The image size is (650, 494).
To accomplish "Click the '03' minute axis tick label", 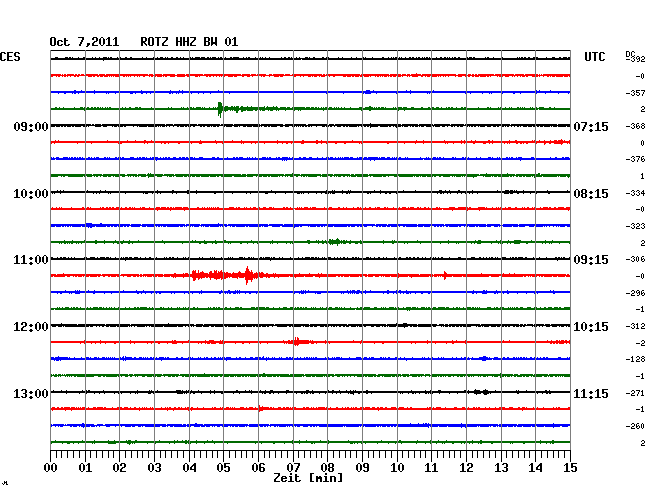I will tap(154, 467).
